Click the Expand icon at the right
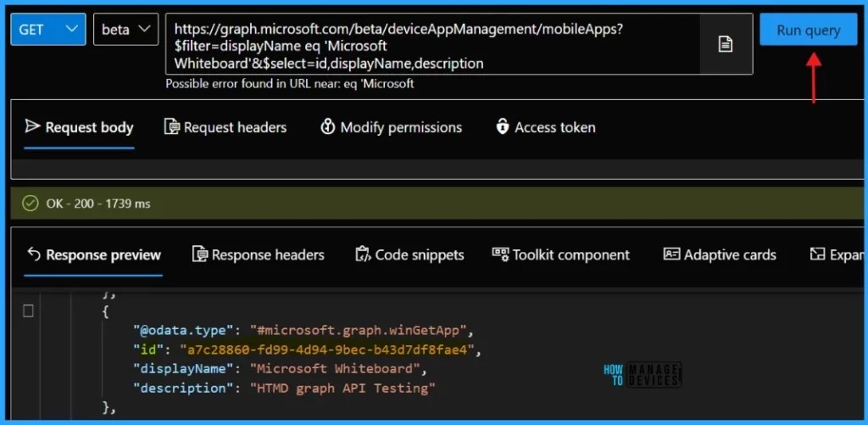 click(817, 254)
